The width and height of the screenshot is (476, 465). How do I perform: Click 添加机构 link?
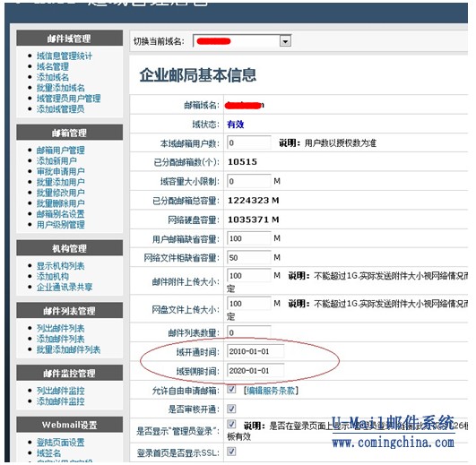coord(53,276)
